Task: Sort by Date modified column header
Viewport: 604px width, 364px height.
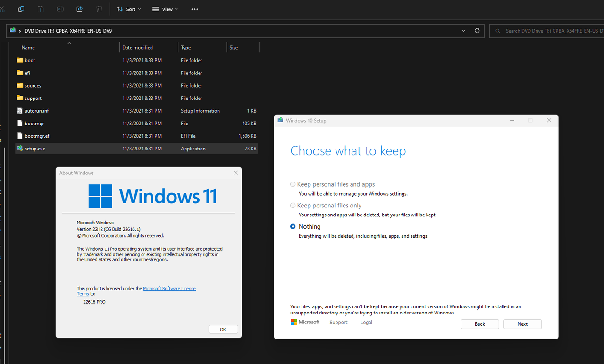Action: point(137,48)
